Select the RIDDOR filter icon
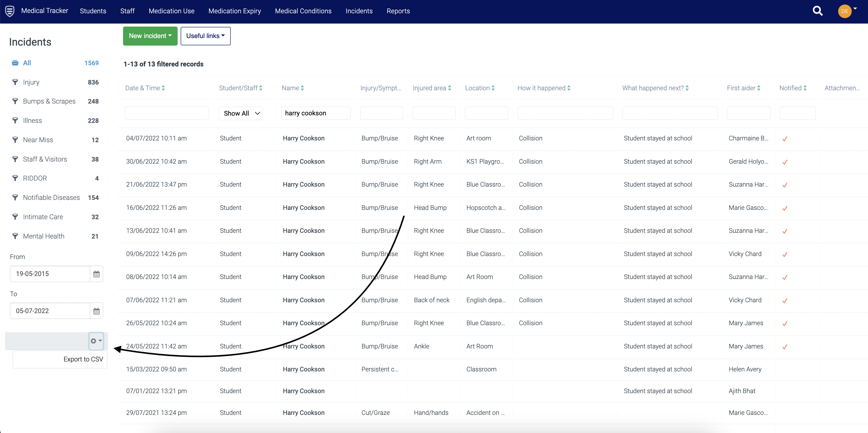Image resolution: width=868 pixels, height=433 pixels. 15,178
